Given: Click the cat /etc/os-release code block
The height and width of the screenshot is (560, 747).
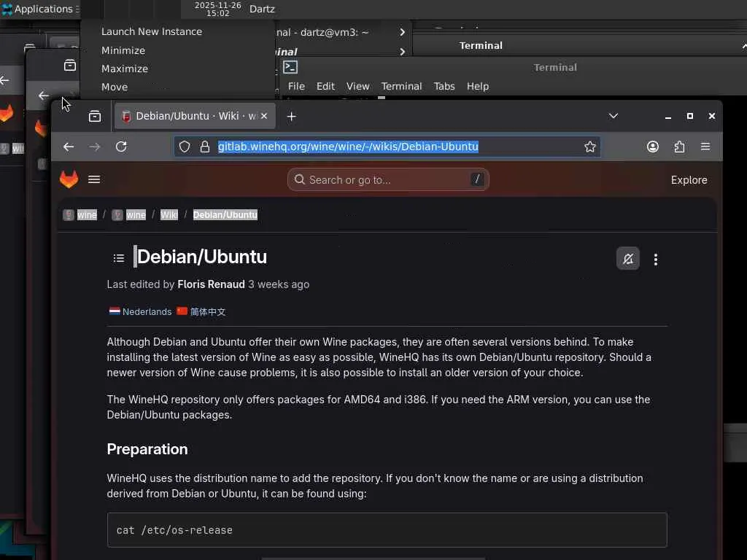Looking at the screenshot, I should tap(387, 530).
